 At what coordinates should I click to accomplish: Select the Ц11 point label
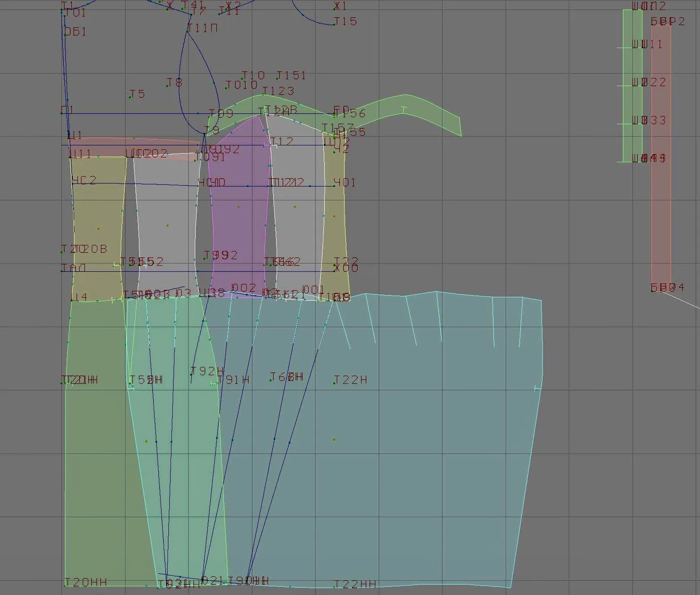tap(81, 154)
